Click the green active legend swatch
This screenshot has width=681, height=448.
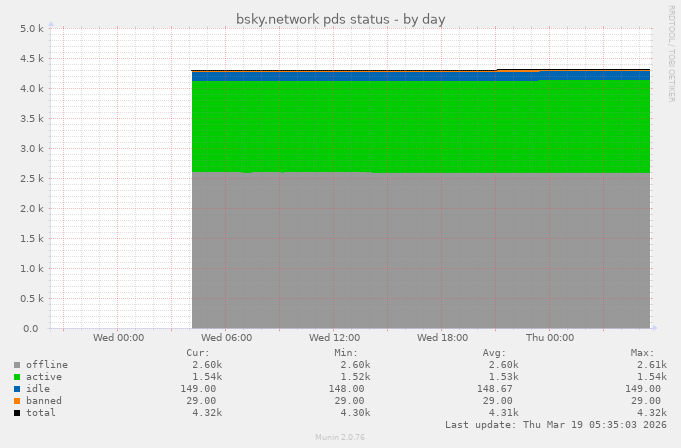click(x=17, y=377)
